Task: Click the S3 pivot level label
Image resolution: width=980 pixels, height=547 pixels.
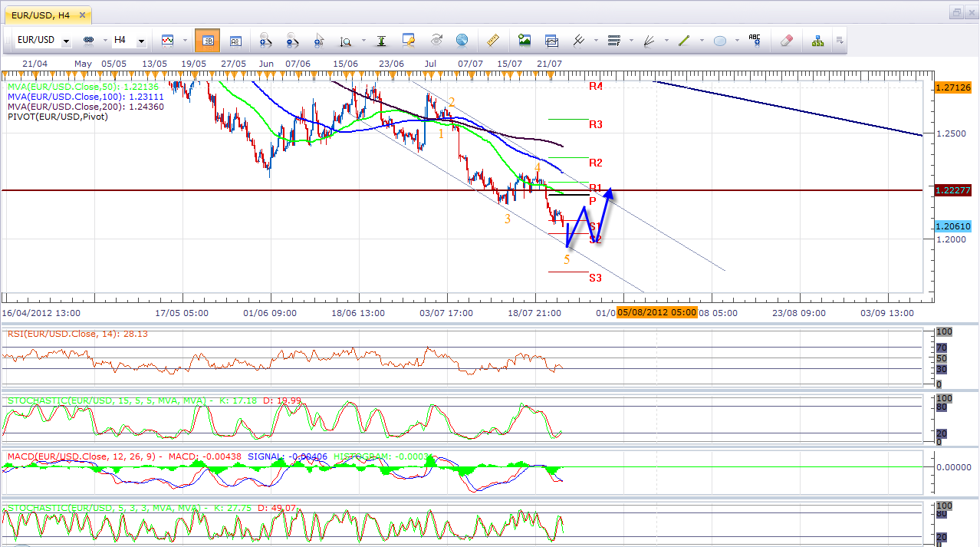Action: click(595, 278)
